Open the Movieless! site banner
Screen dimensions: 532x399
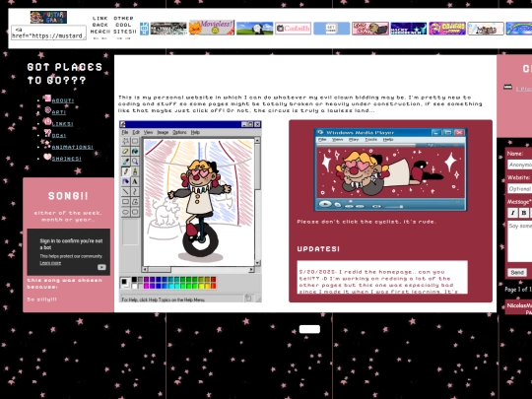coord(212,28)
